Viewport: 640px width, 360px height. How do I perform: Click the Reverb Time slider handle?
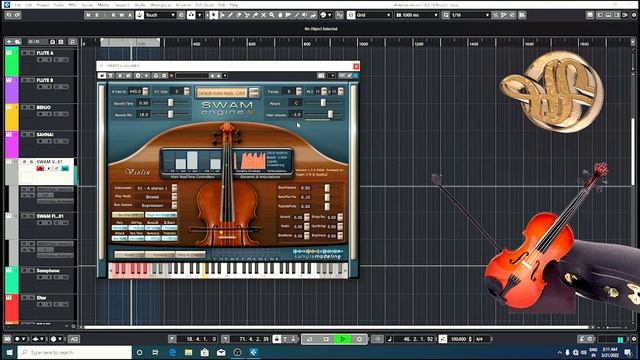click(171, 103)
